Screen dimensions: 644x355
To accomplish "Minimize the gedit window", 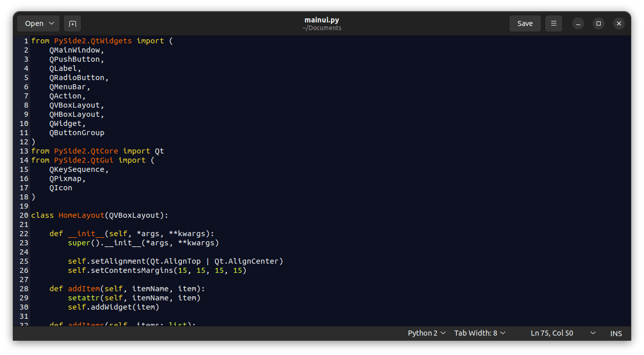I will point(578,23).
